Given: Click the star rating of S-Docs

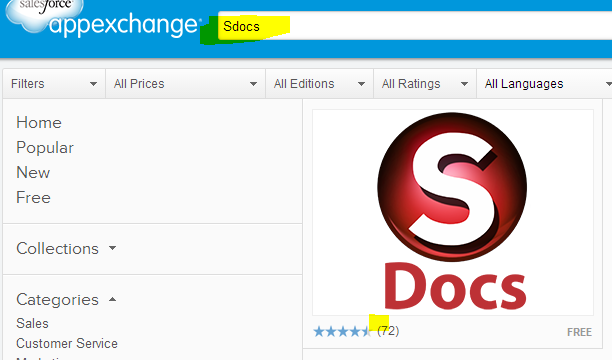Looking at the screenshot, I should [342, 332].
